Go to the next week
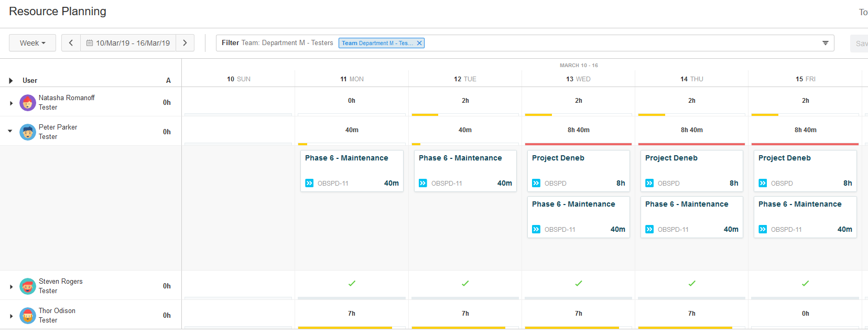Viewport: 868px width, 333px height. tap(185, 43)
